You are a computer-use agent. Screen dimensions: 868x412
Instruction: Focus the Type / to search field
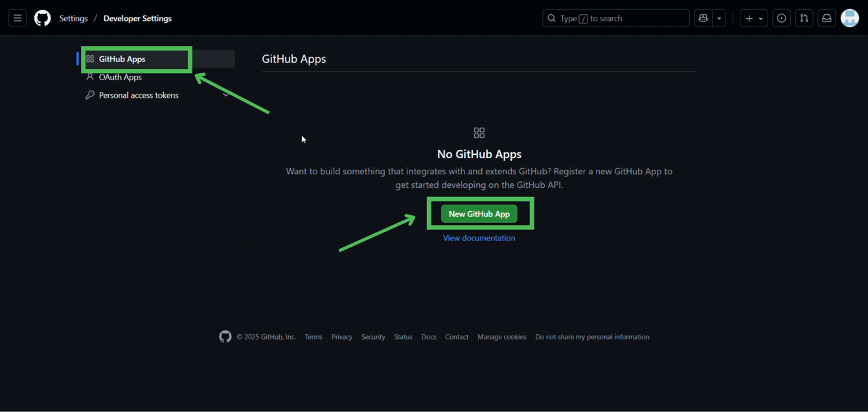coord(616,18)
